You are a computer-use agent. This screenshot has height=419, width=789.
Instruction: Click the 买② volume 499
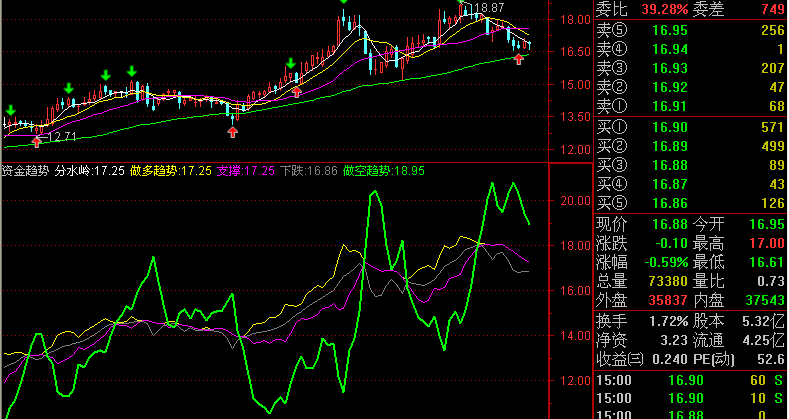point(773,146)
